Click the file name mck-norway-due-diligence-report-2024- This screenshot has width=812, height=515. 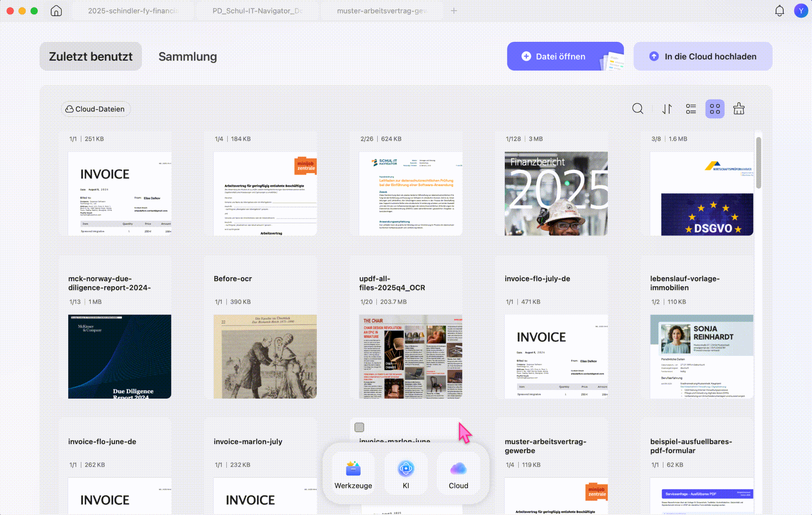110,283
